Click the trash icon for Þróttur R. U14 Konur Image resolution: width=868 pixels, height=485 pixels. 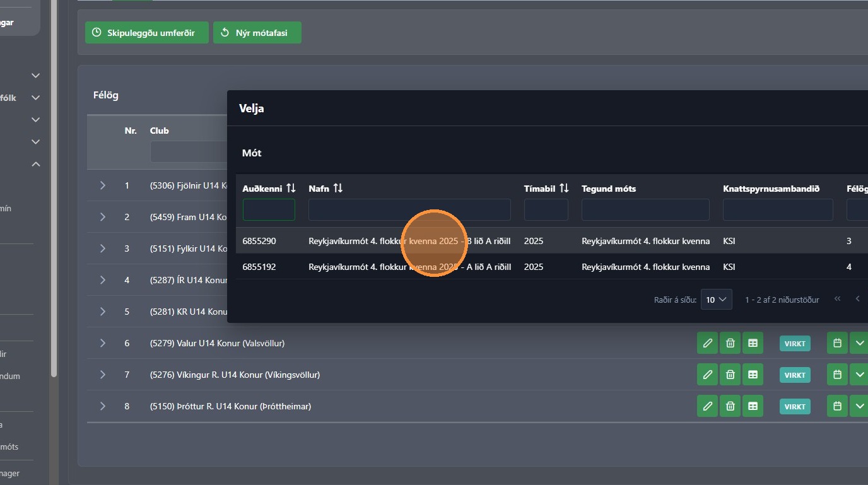tap(730, 406)
